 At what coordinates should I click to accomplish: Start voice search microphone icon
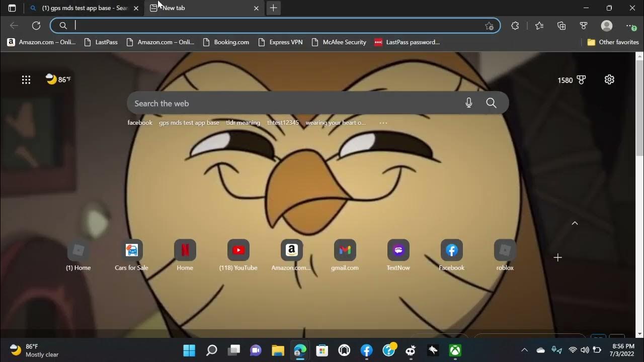point(469,103)
